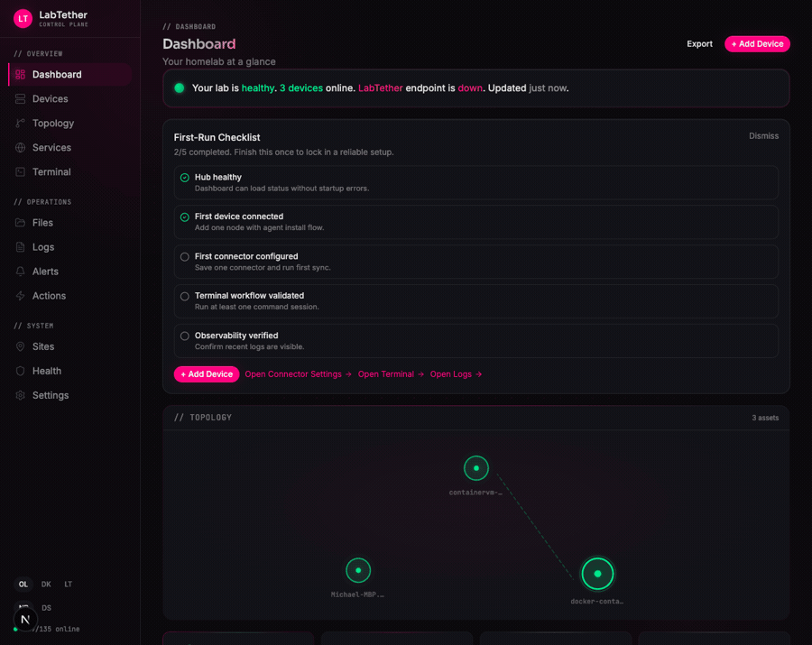
Task: Toggle the Terminal workflow validated circle
Action: [x=184, y=296]
